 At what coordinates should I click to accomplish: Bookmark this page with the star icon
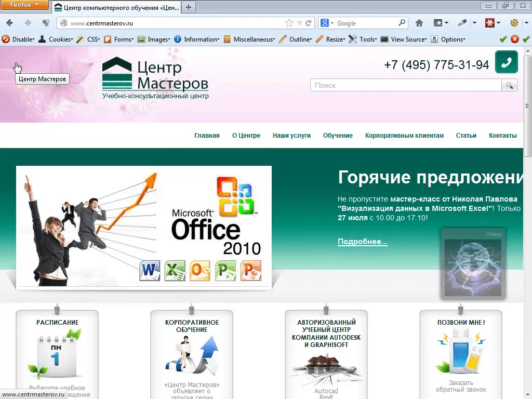click(289, 23)
